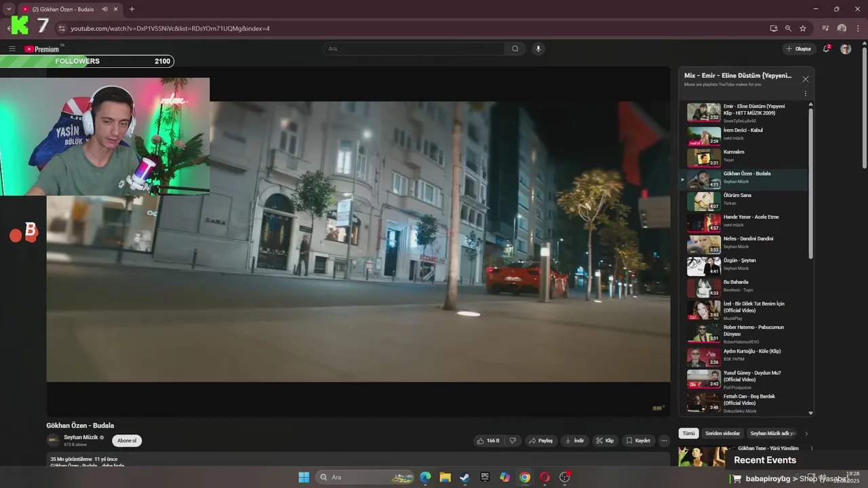The height and width of the screenshot is (488, 868).
Task: Show next filter chips arrow
Action: tap(806, 433)
